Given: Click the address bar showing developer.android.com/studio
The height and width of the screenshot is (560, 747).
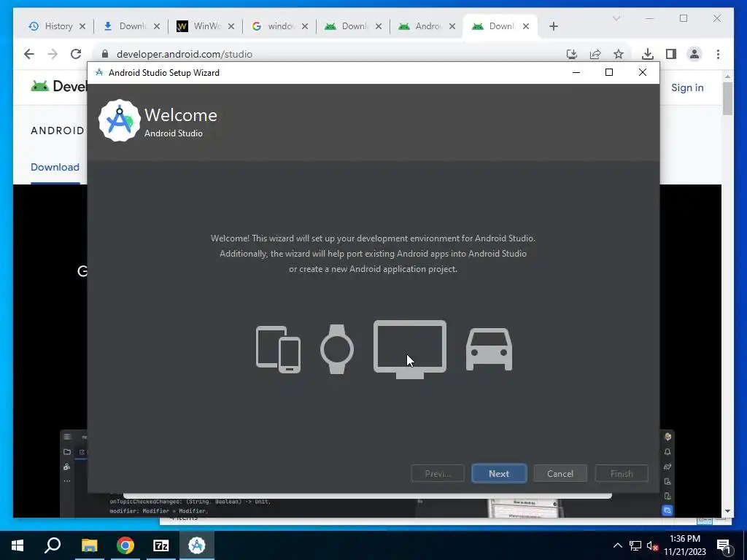Looking at the screenshot, I should pyautogui.click(x=329, y=54).
